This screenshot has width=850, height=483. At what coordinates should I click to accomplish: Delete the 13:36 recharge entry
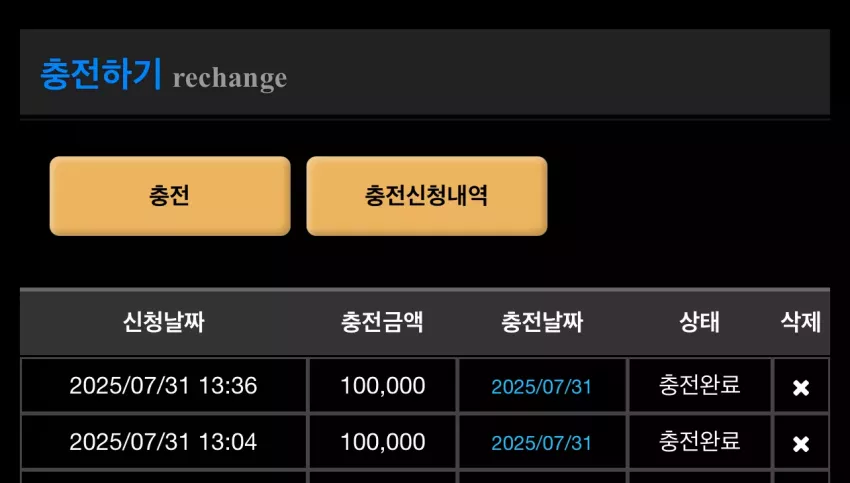pos(801,388)
